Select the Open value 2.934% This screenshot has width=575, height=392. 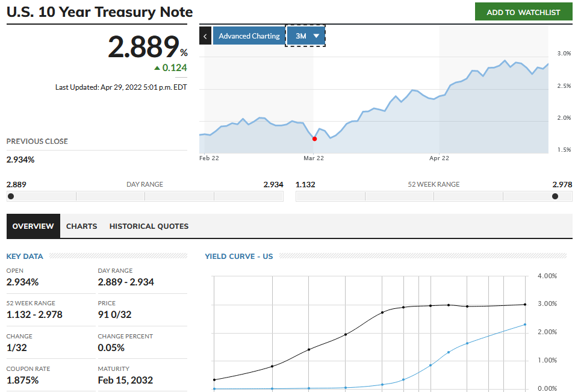pos(22,282)
